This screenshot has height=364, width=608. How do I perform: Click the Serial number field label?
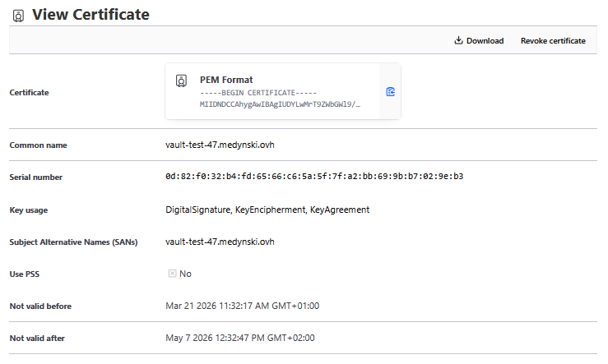35,177
